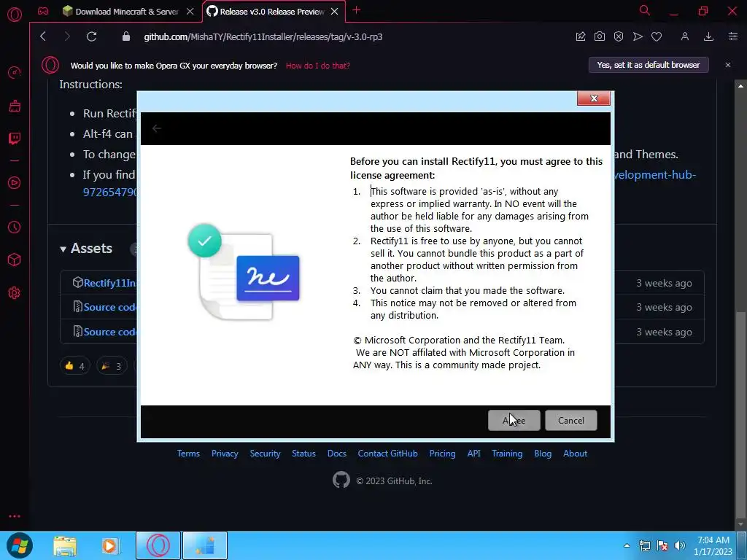Open Pricing footer link
The height and width of the screenshot is (560, 747).
click(x=442, y=454)
